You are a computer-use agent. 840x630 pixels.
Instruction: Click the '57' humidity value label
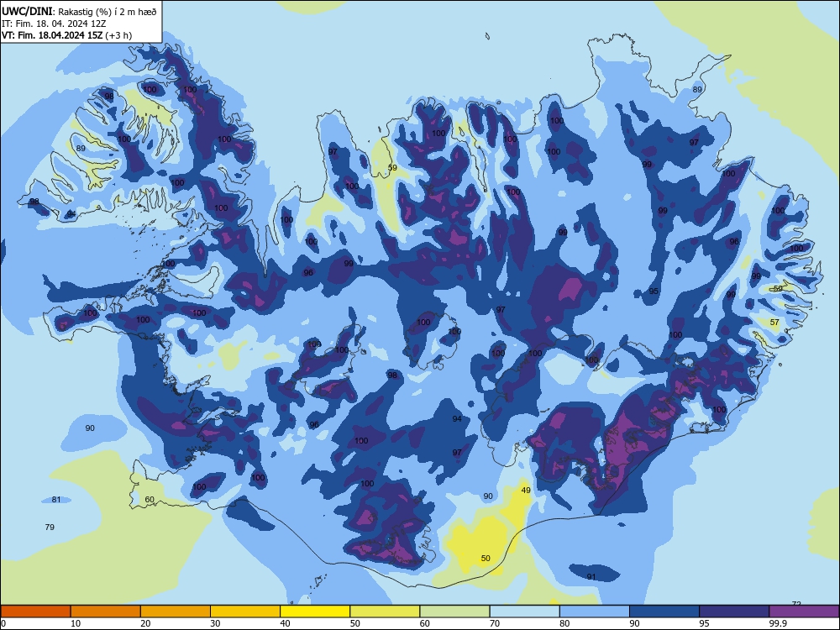774,323
